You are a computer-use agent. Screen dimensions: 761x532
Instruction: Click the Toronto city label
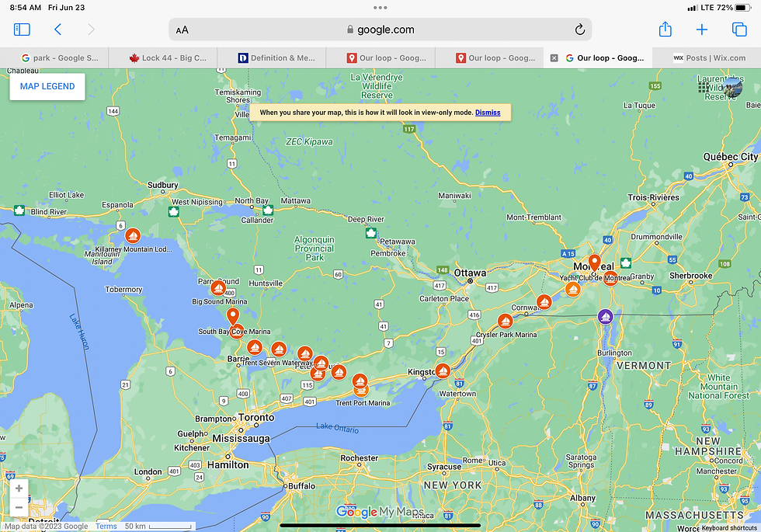click(x=256, y=418)
